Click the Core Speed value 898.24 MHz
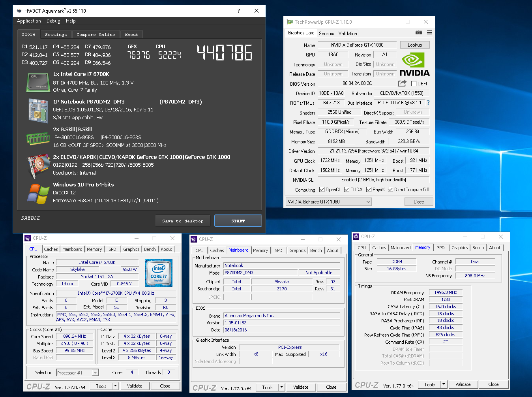The width and height of the screenshot is (532, 397). (x=75, y=337)
